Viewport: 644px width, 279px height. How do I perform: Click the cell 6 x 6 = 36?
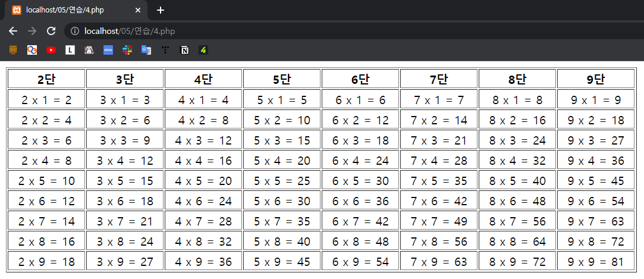pos(360,201)
